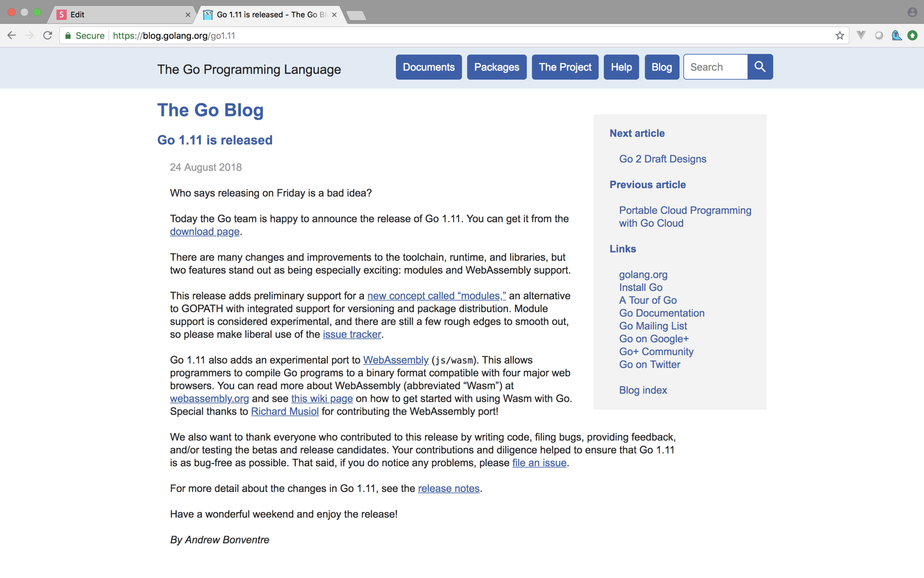
Task: Click the green Secure padlock icon
Action: click(68, 36)
